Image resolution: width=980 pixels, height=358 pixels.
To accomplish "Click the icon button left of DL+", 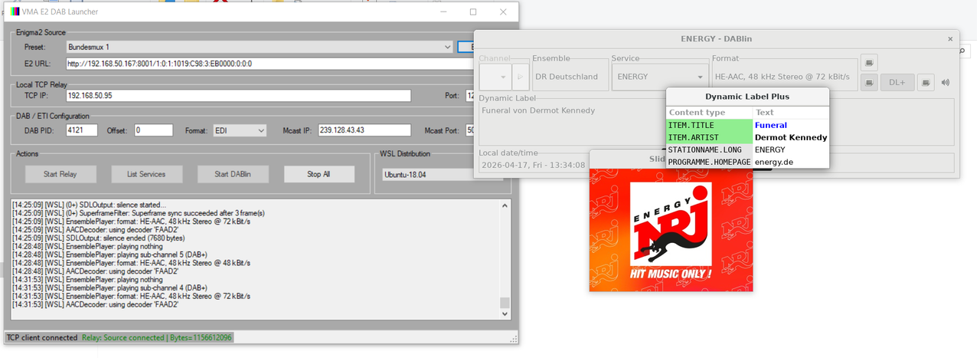I will 869,83.
